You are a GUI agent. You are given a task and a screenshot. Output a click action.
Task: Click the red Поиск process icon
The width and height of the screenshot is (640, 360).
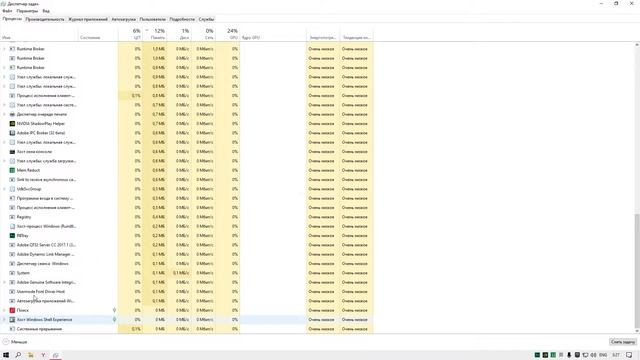coord(12,310)
